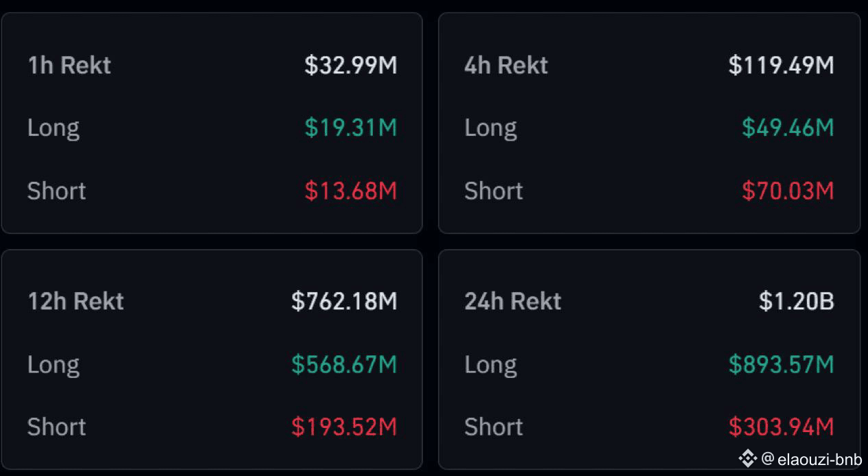This screenshot has height=476, width=868.
Task: Click the $119.49M 4h total value
Action: tap(782, 65)
